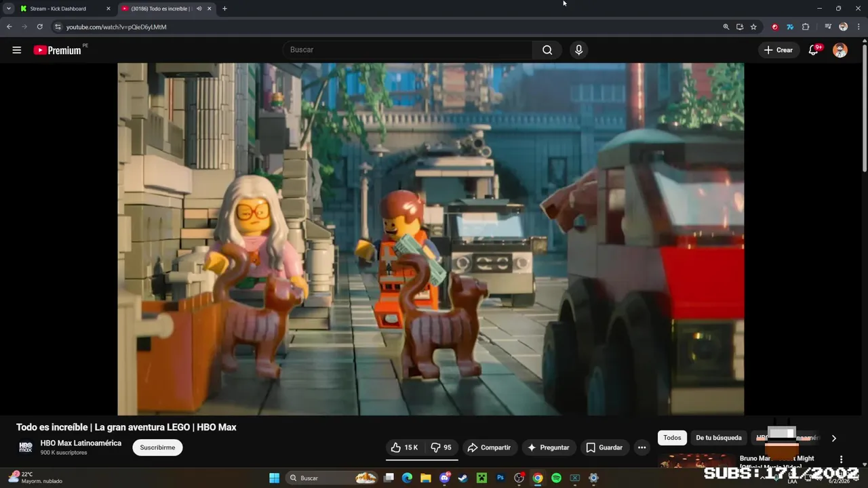This screenshot has width=868, height=488.
Task: Open the weather widget showing 22°C
Action: [x=35, y=478]
